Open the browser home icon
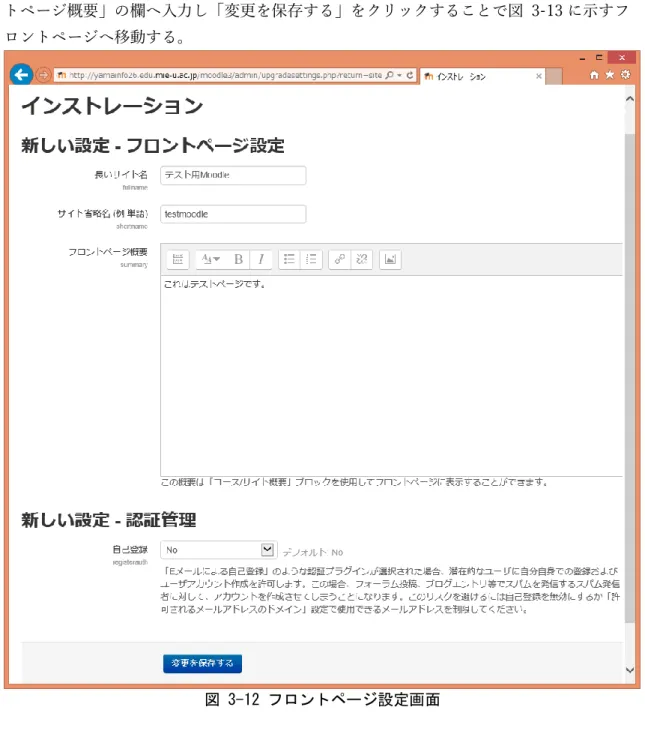The height and width of the screenshot is (755, 645). (594, 75)
